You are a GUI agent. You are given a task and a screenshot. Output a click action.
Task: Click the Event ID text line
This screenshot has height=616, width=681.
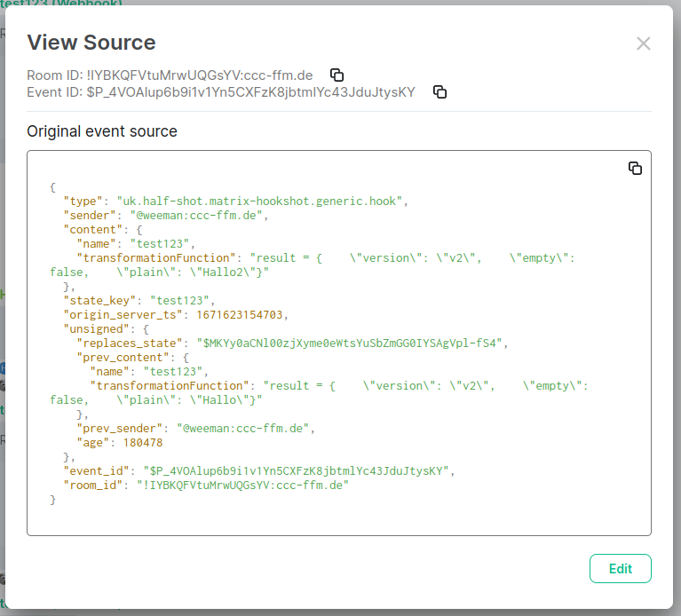click(x=221, y=92)
